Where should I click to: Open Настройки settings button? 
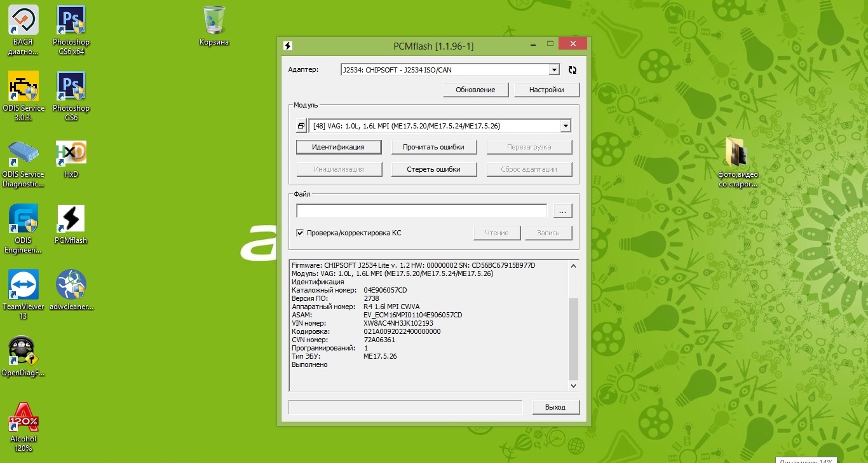546,90
